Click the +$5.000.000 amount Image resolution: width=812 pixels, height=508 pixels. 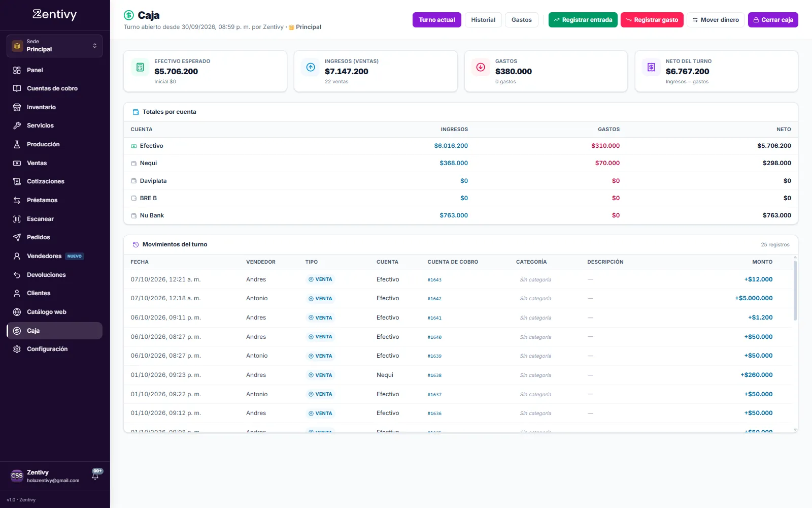754,298
